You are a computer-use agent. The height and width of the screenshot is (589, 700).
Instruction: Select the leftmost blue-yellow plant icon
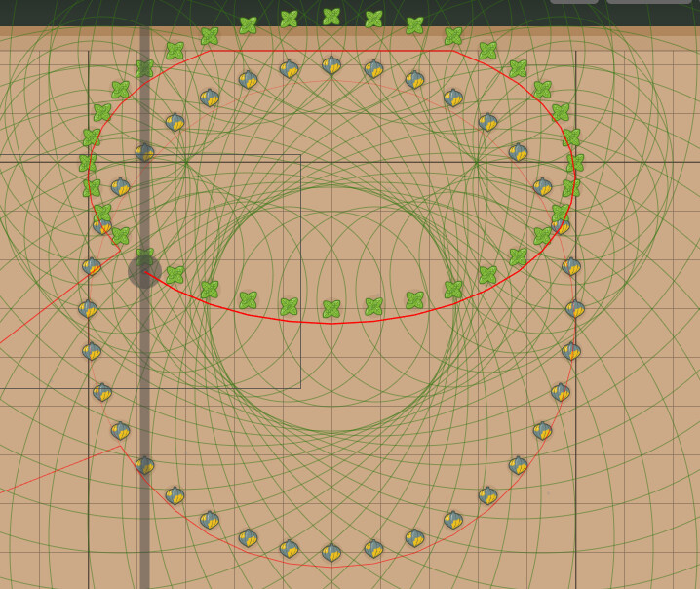tap(88, 309)
